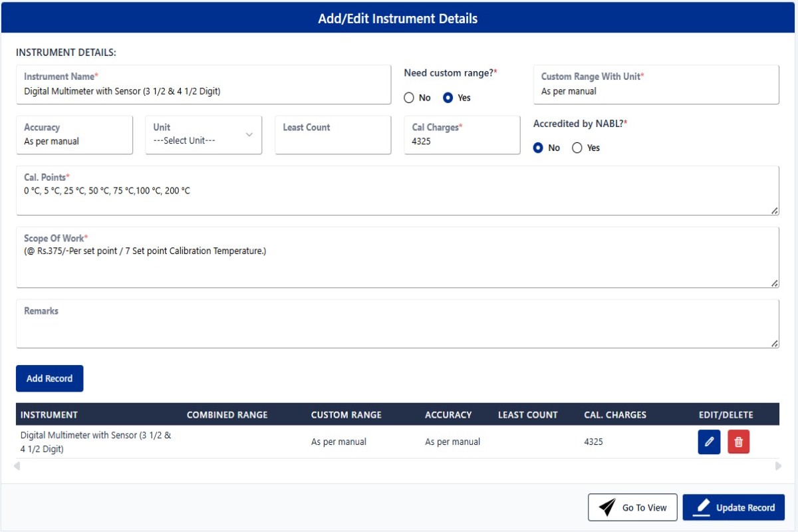Click the blue pencil edit icon in table row
Screen dimensions: 798x532
tap(709, 442)
